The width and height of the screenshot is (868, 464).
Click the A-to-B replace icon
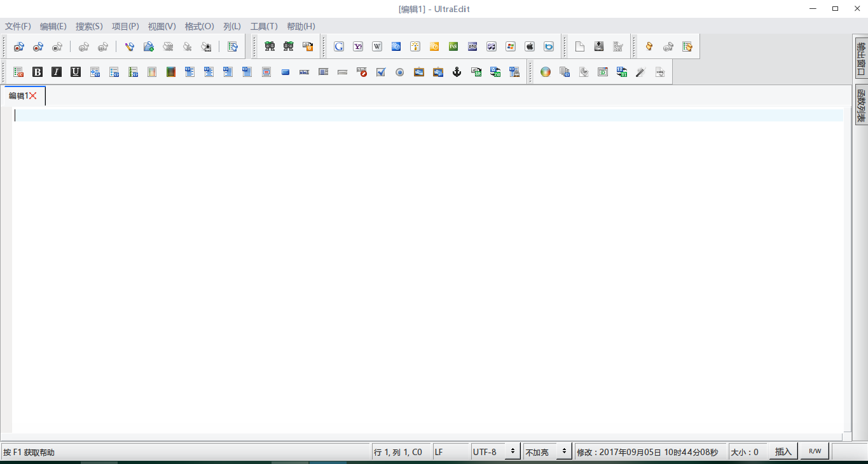pyautogui.click(x=308, y=46)
